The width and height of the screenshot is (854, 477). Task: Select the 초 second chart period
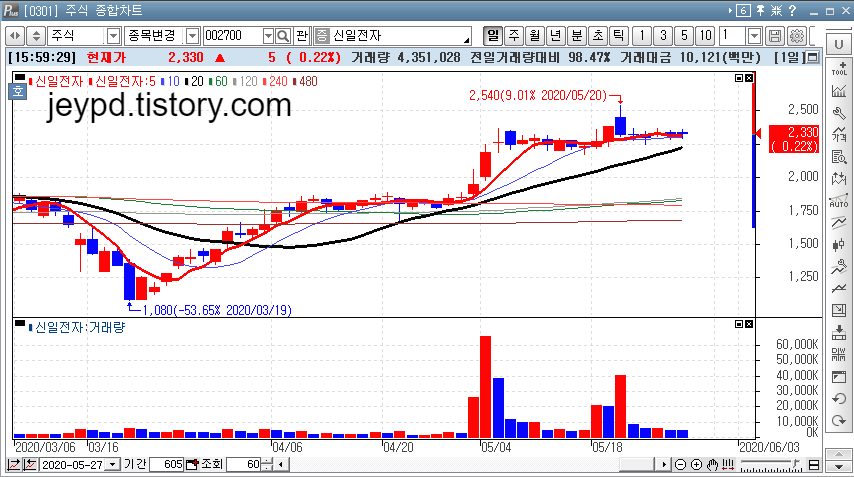[x=597, y=36]
